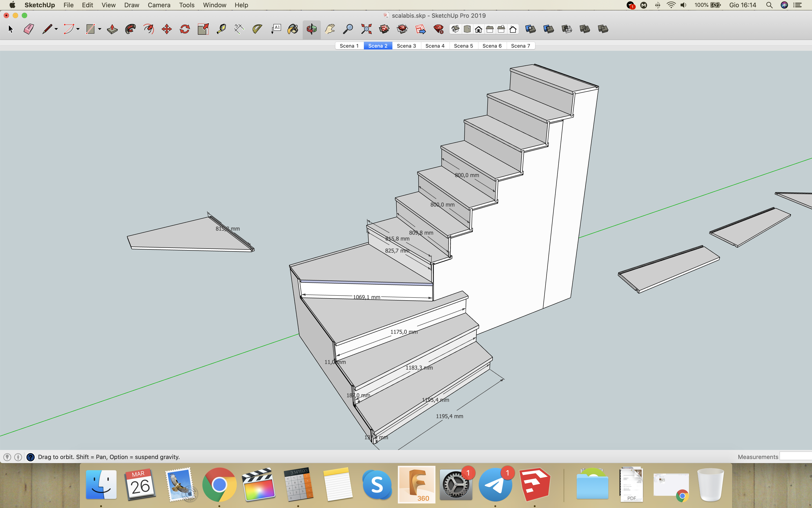Click the credits status icon
This screenshot has height=508, width=812.
(x=18, y=457)
